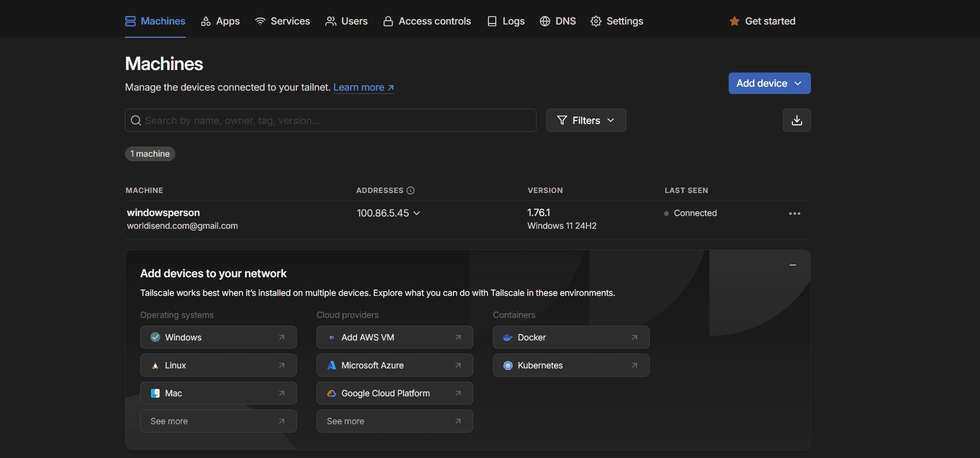Open the Windows install guide
This screenshot has height=458, width=980.
219,337
